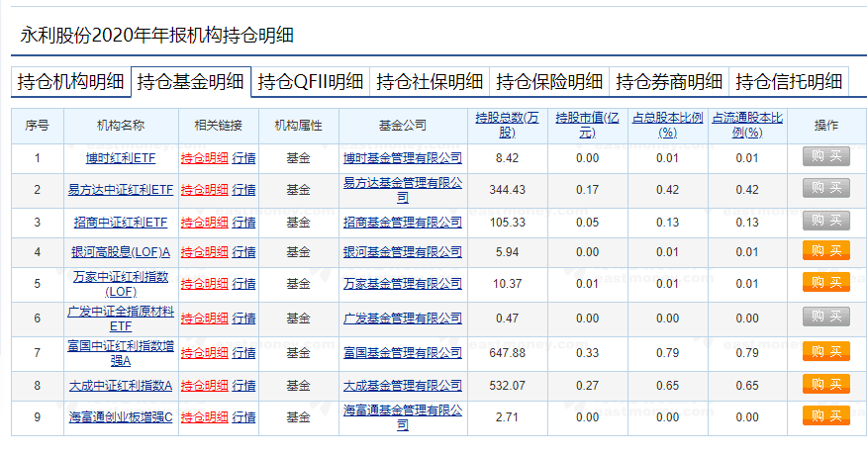Click gray 购买 button for 博时红利ETF

click(x=825, y=156)
